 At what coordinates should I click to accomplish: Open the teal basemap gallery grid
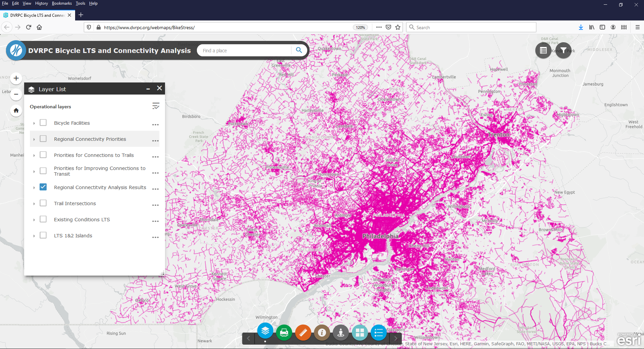[x=360, y=333]
